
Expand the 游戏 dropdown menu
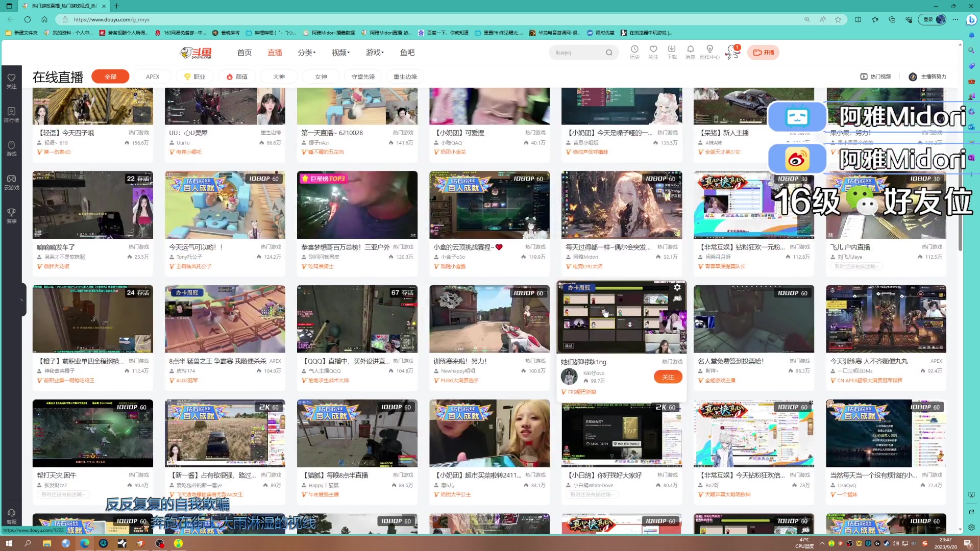coord(374,53)
